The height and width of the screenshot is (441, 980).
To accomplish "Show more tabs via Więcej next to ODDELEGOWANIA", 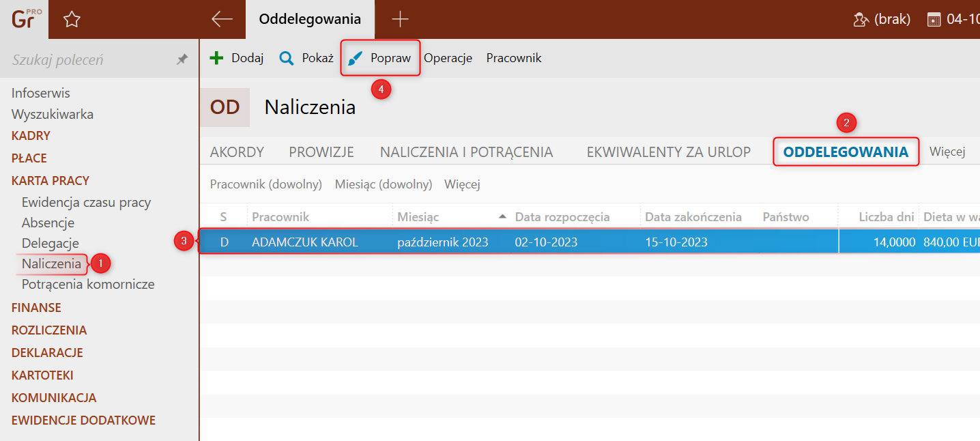I will pos(947,152).
